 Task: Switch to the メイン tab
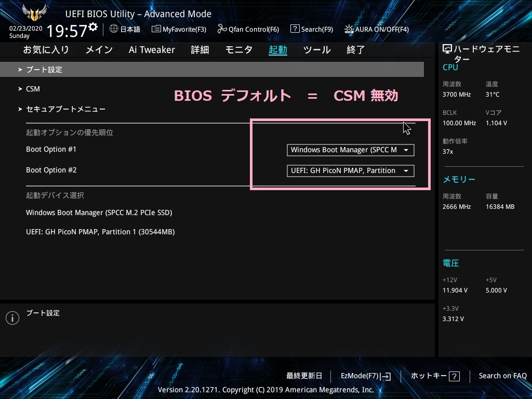tap(99, 50)
